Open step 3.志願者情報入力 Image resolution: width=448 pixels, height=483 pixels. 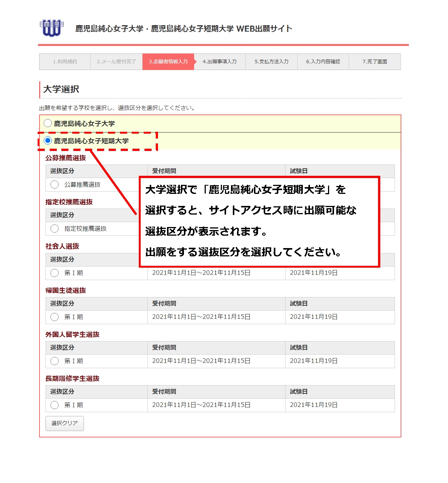(168, 62)
